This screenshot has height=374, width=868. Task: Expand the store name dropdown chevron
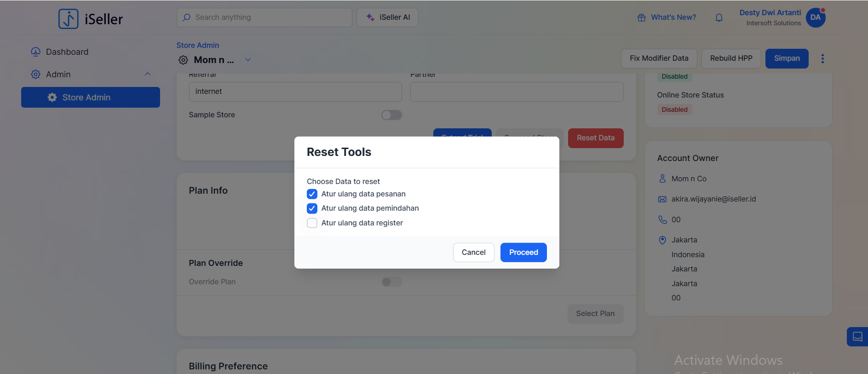tap(248, 60)
